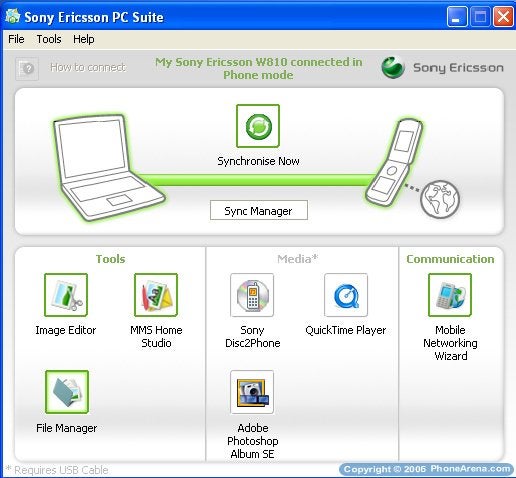Viewport: 516px width, 478px height.
Task: Click the W810 connected status text
Action: tap(259, 68)
